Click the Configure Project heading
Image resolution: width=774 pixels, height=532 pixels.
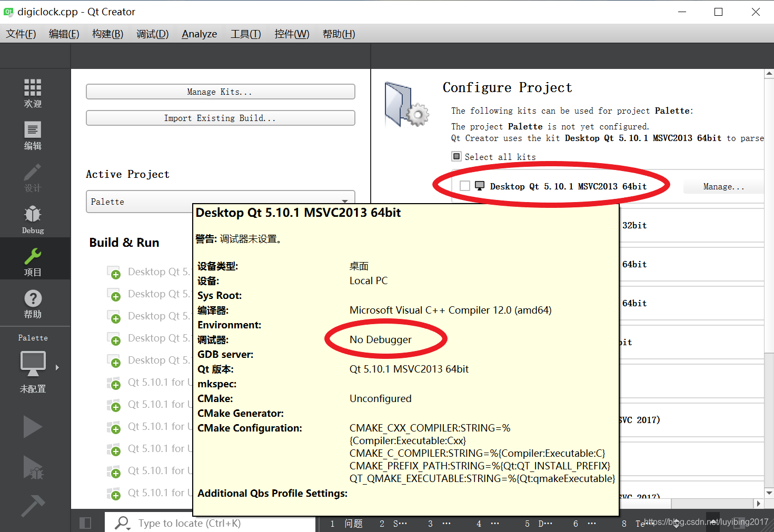pyautogui.click(x=508, y=87)
